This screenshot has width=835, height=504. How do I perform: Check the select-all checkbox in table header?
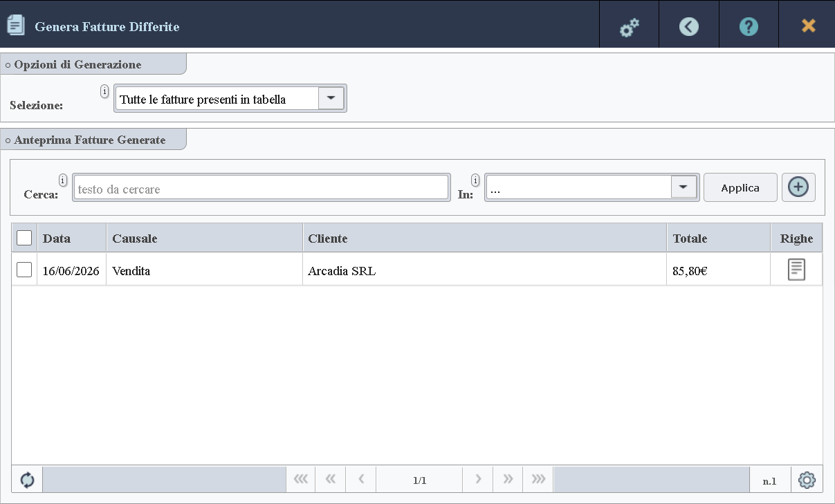pos(24,238)
